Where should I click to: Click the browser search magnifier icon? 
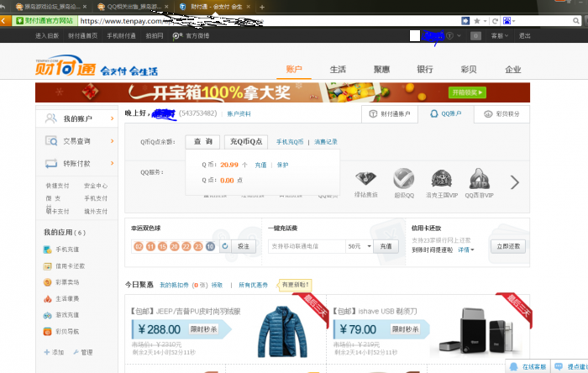(576, 21)
